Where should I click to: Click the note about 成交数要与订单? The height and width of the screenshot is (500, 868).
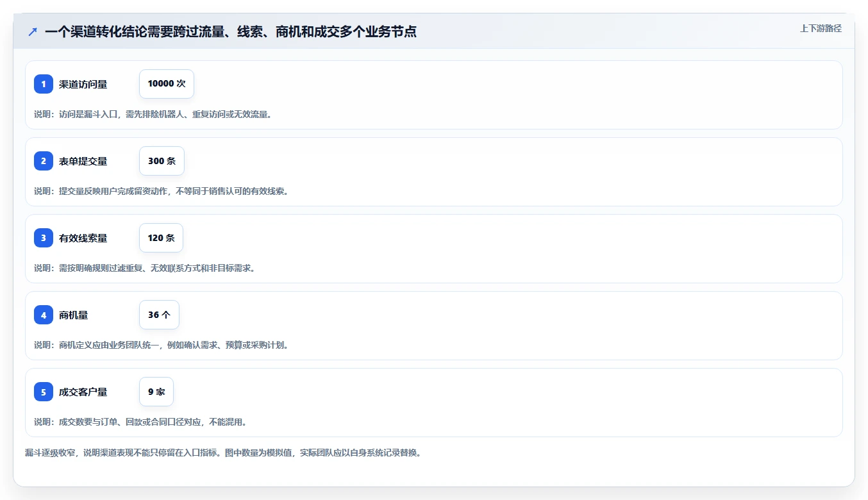coord(140,422)
